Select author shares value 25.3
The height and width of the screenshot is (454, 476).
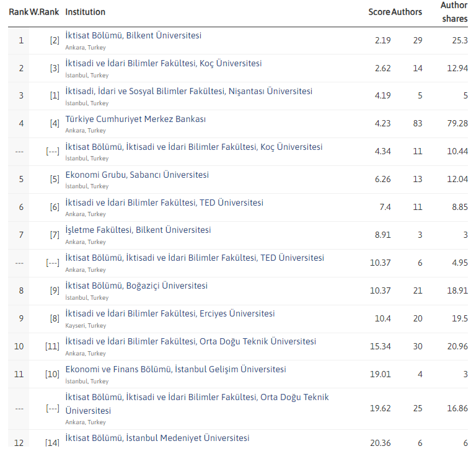(x=460, y=41)
